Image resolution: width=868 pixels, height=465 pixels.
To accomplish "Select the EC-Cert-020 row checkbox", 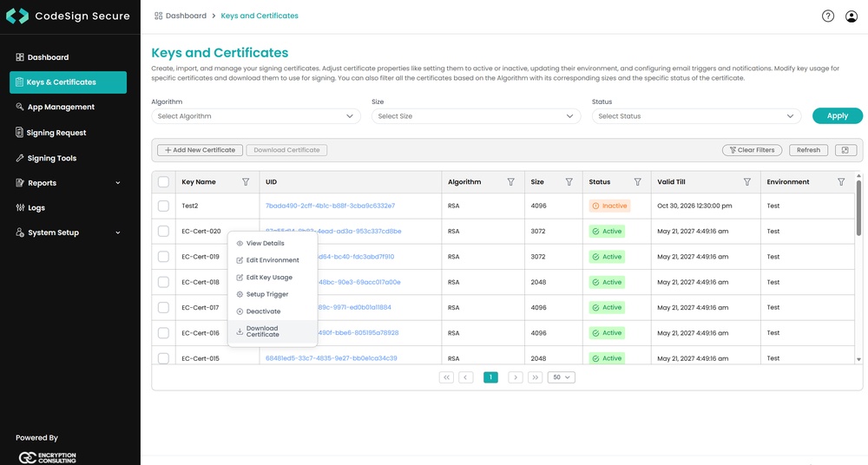I will (x=163, y=232).
